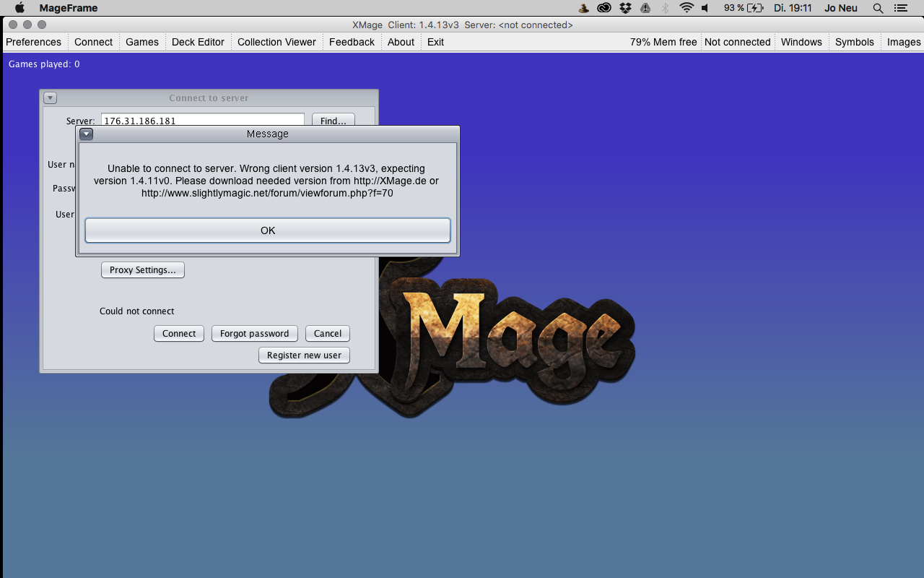The image size is (924, 578).
Task: Click the battery status icon
Action: click(755, 8)
